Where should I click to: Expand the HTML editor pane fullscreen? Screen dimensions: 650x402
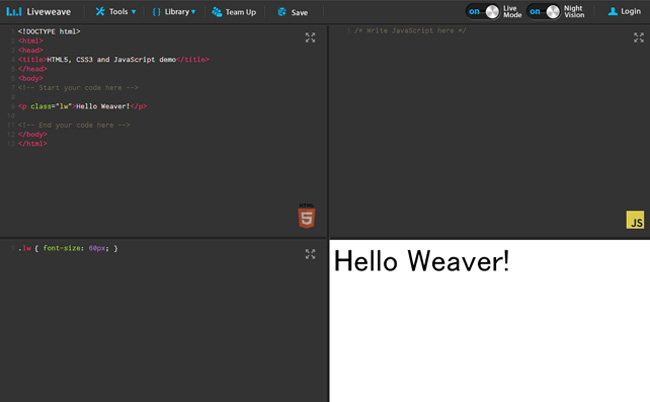(310, 38)
